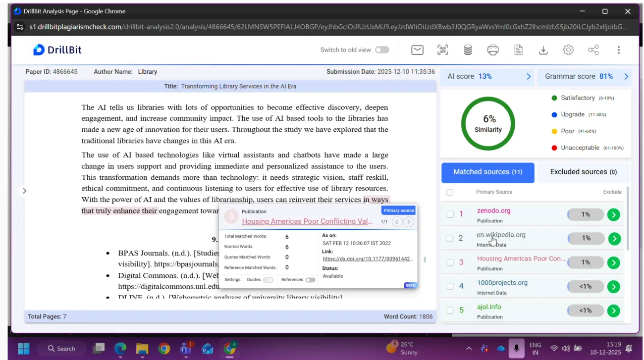Switch to Excluded sources tab
644x360 pixels.
[x=583, y=172]
